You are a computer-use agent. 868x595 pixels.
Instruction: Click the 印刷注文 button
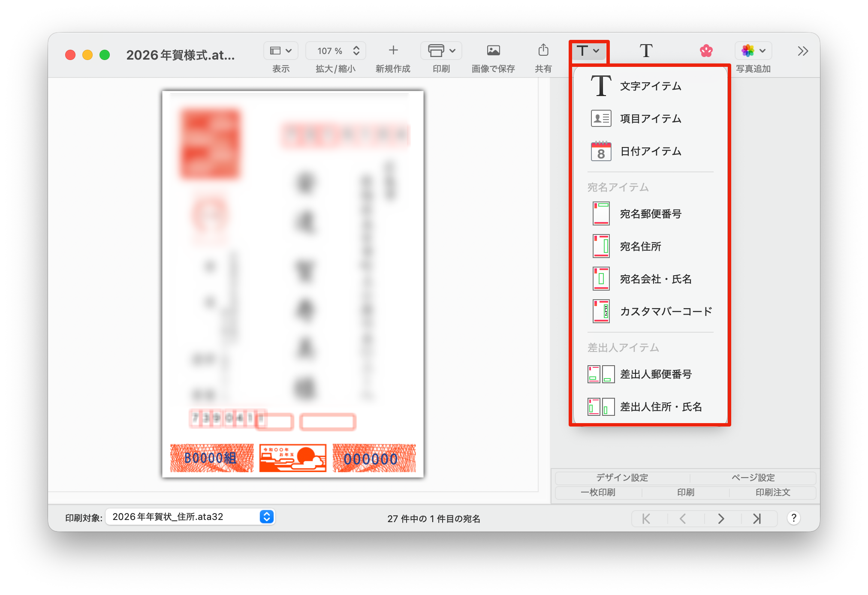[772, 493]
